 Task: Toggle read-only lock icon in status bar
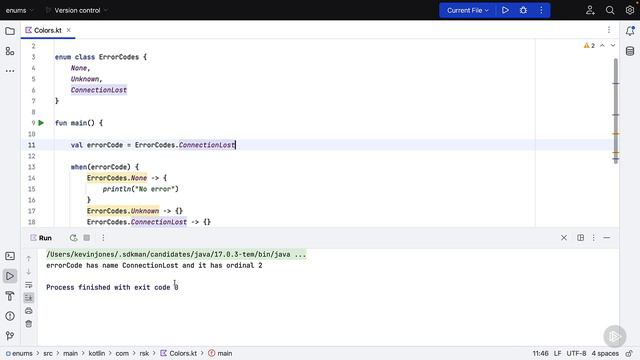pos(629,353)
